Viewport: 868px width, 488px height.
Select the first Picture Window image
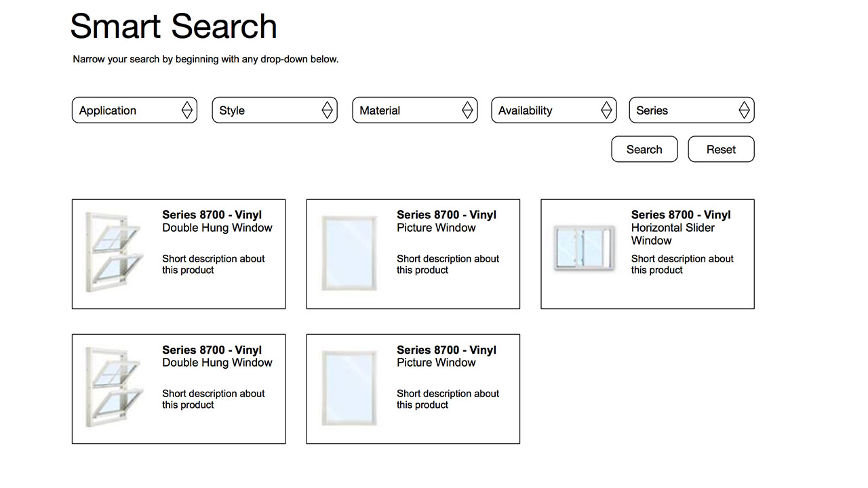click(348, 253)
